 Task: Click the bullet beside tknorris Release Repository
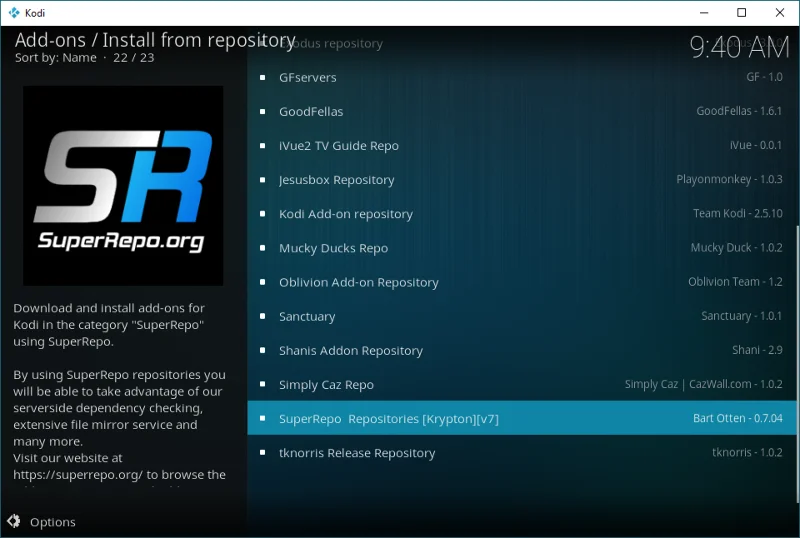[262, 453]
